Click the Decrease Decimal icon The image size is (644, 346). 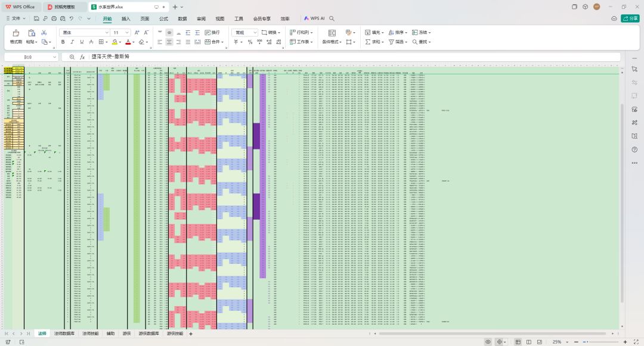tap(278, 42)
